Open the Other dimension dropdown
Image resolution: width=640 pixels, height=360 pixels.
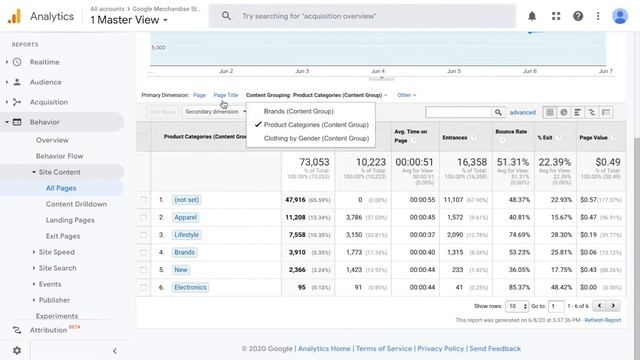point(407,95)
